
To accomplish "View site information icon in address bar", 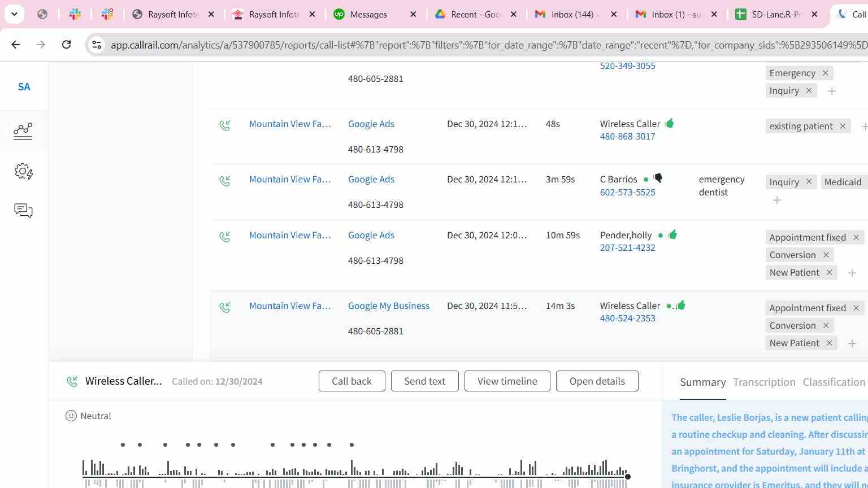I will 97,45.
